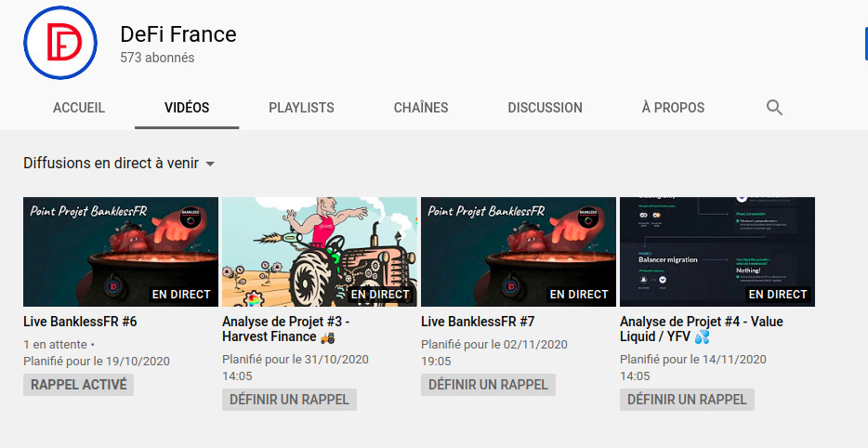Click EN DIRECT badge on BanklessFR #6 thumbnail

pyautogui.click(x=181, y=295)
